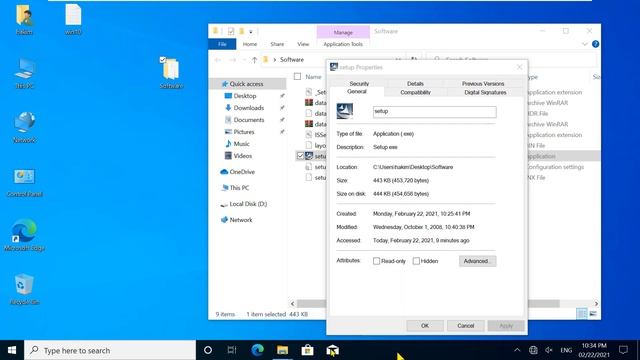Switch Explorer to large icons view
Screen dimensions: 640x360
click(x=593, y=314)
